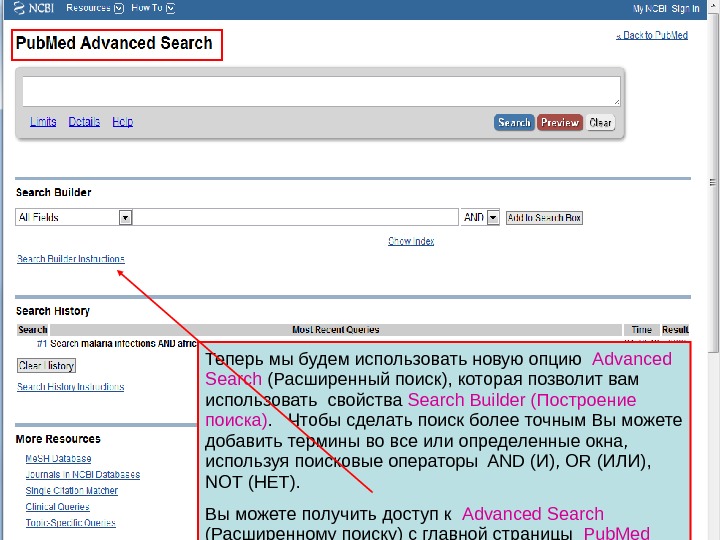
Task: Click the Resources menu arrow icon
Action: (119, 8)
